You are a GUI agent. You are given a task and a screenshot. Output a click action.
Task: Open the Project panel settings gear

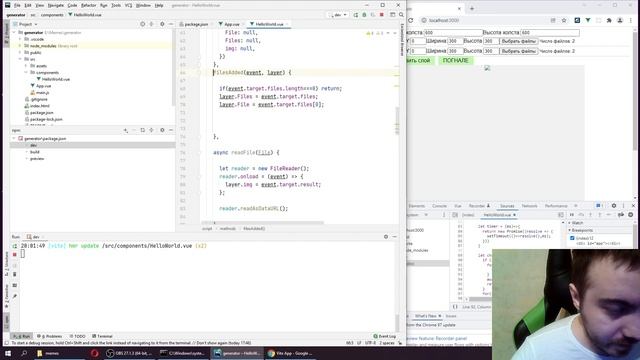coord(162,24)
